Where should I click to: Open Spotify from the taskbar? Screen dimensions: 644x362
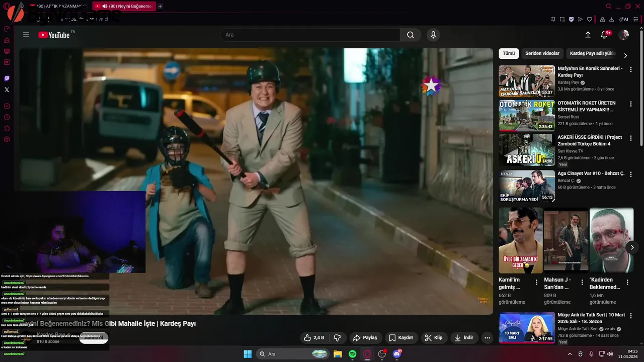352,354
